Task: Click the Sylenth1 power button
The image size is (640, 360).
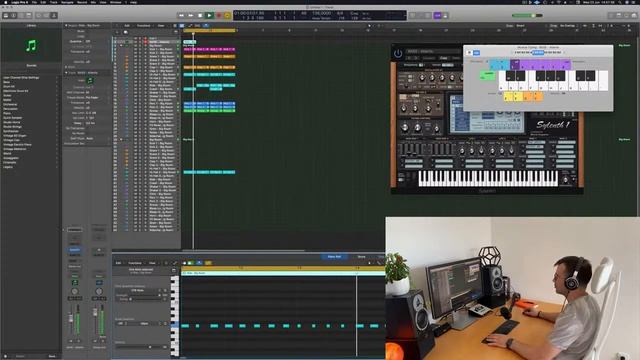Action: tap(398, 53)
